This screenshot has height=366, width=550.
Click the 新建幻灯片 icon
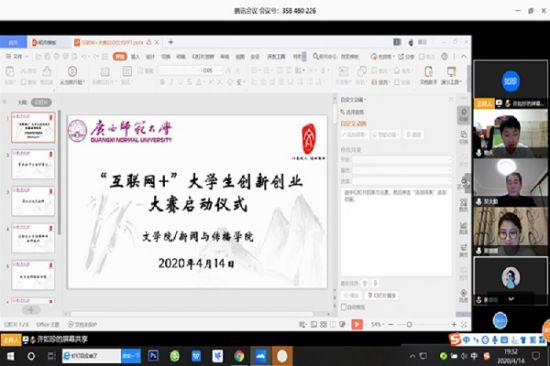tap(105, 72)
